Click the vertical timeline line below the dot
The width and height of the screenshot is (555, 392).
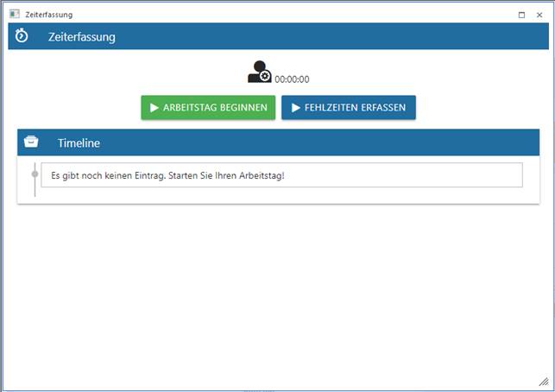(x=35, y=189)
